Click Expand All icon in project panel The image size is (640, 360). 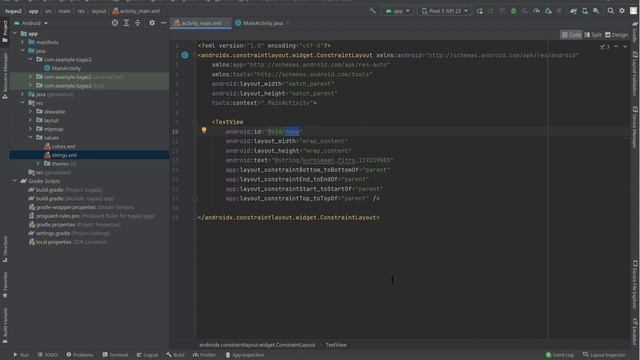click(x=126, y=23)
